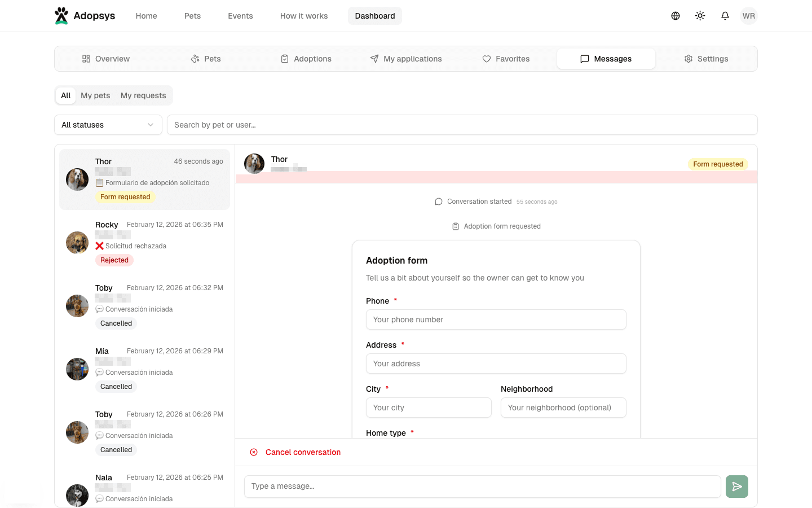Open the How it works page
This screenshot has height=508, width=812.
point(304,16)
